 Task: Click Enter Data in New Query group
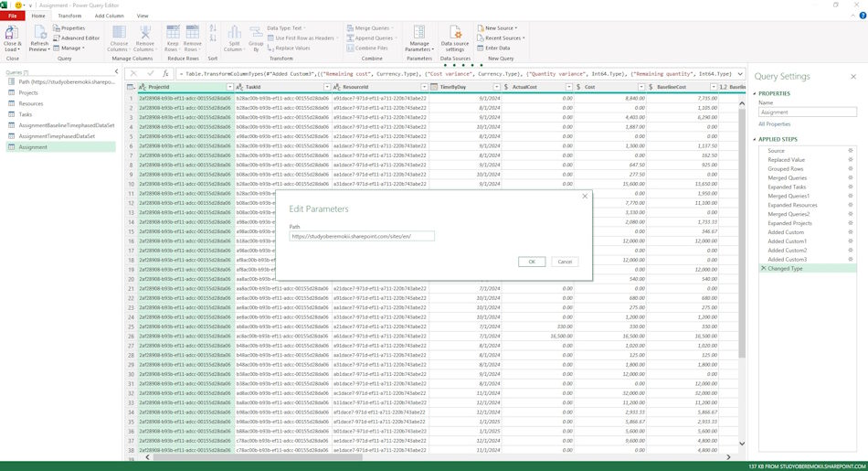(493, 48)
